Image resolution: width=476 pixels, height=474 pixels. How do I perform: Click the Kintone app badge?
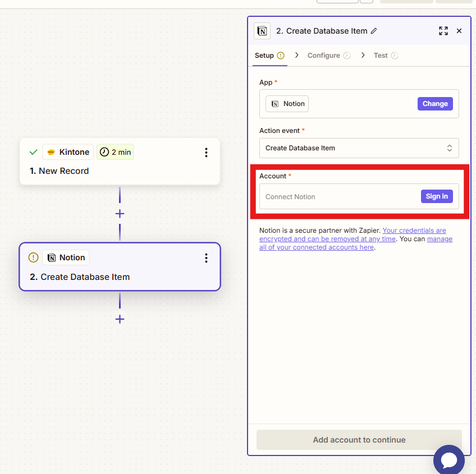(x=68, y=152)
